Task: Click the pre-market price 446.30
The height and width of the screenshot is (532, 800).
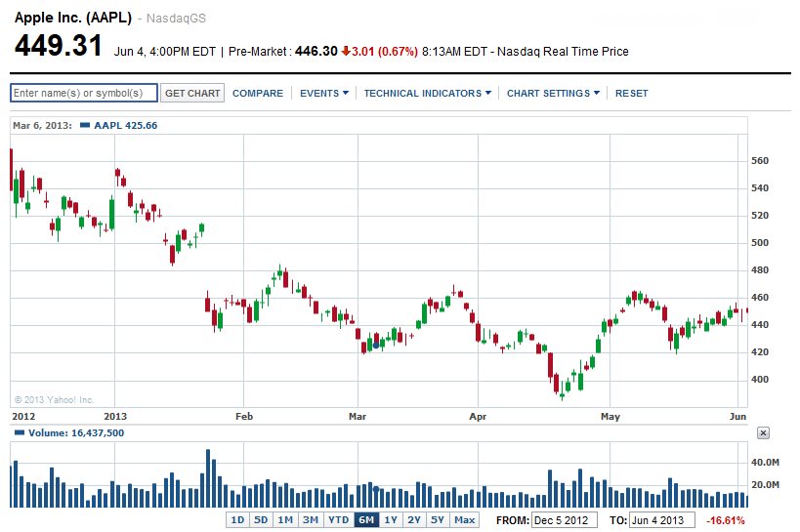Action: (x=316, y=51)
